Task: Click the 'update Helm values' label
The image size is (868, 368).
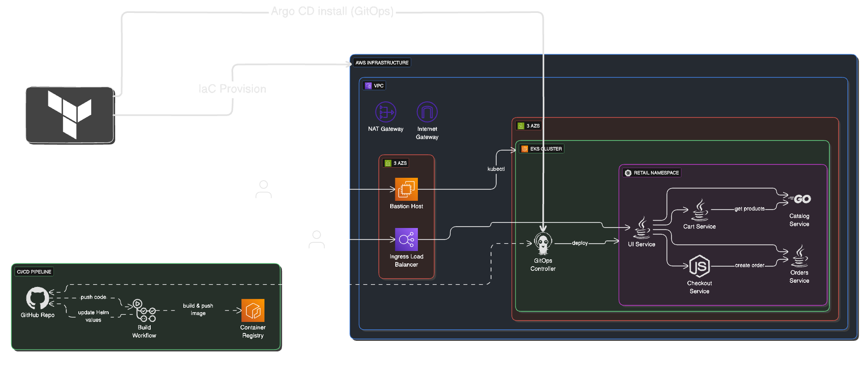Action: tap(94, 316)
